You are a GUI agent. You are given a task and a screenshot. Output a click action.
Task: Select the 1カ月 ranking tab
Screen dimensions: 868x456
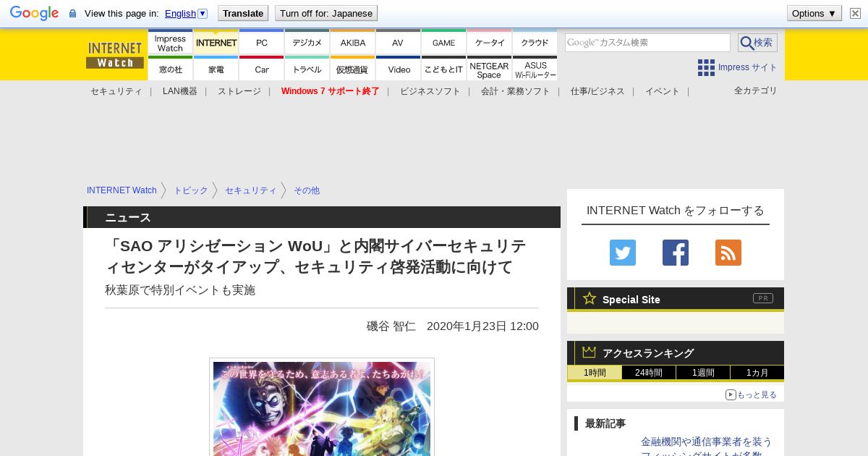[x=757, y=373]
